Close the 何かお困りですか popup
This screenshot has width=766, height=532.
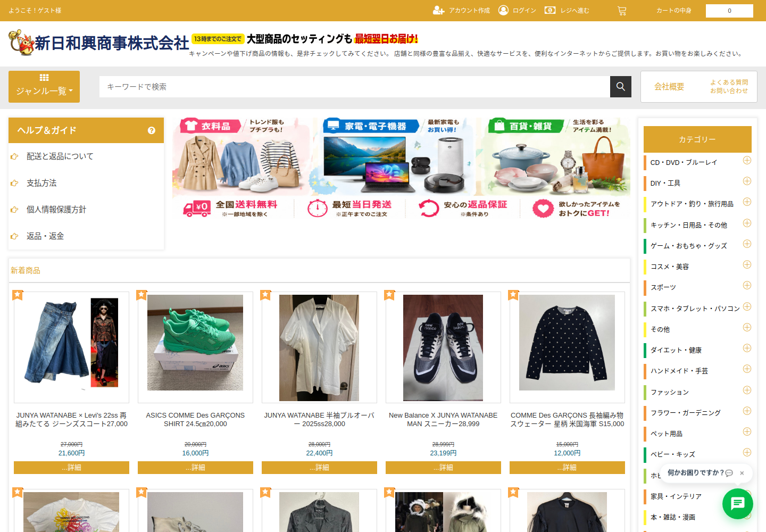click(x=742, y=473)
